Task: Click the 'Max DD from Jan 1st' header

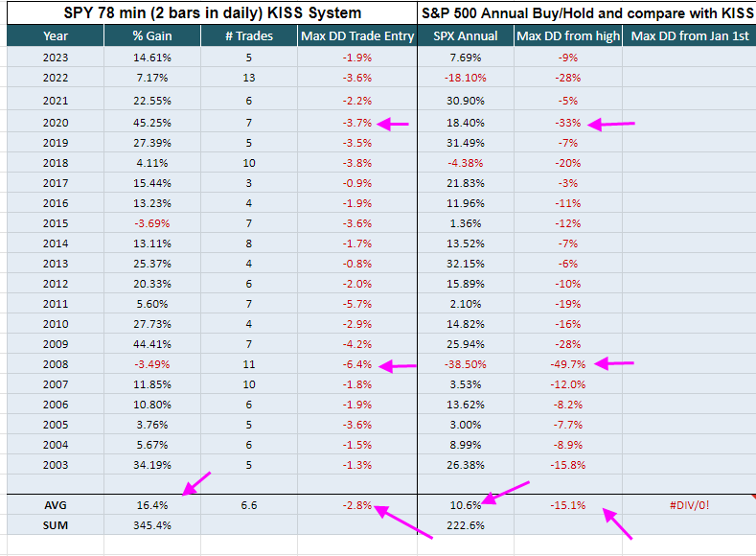Action: click(x=690, y=35)
